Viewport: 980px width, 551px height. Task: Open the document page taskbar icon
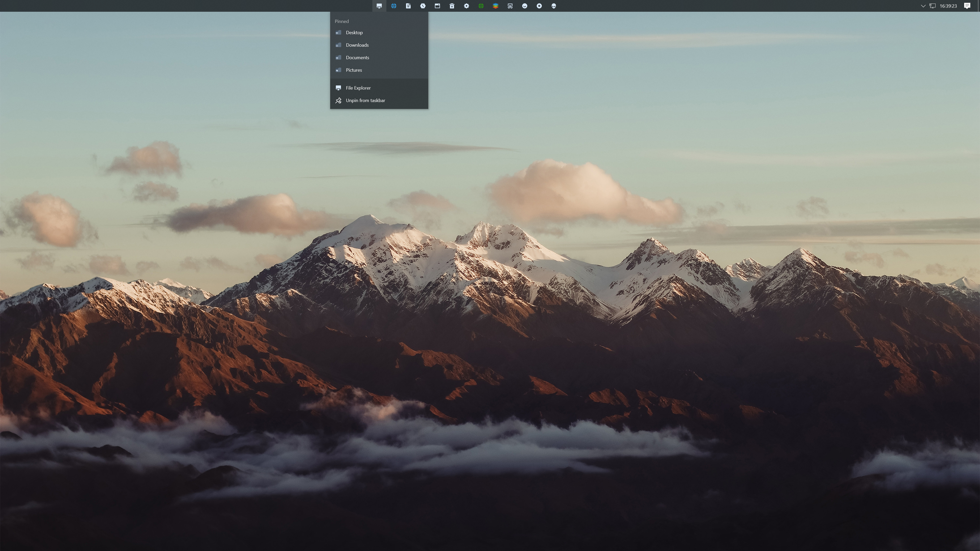tap(408, 6)
